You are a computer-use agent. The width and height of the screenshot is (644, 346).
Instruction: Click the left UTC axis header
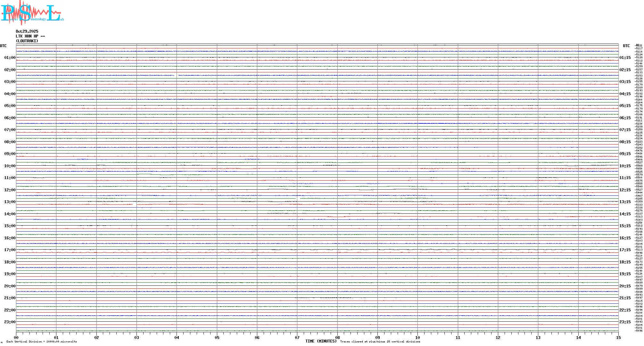(3, 46)
